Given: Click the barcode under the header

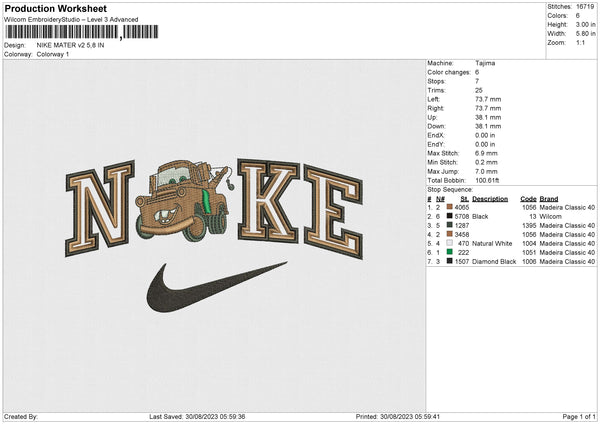Looking at the screenshot, I should point(82,32).
